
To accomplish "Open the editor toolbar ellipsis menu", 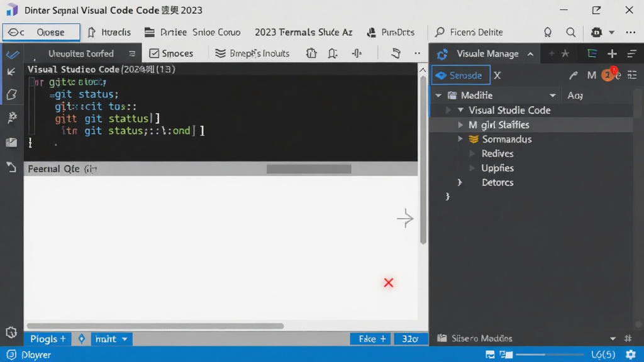I will [x=418, y=53].
